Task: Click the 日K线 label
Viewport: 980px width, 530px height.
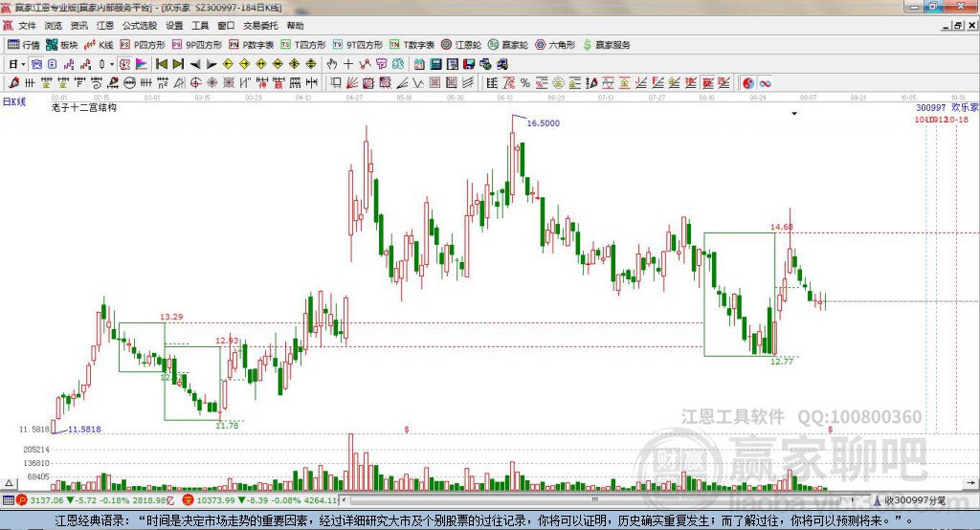Action: (x=14, y=101)
